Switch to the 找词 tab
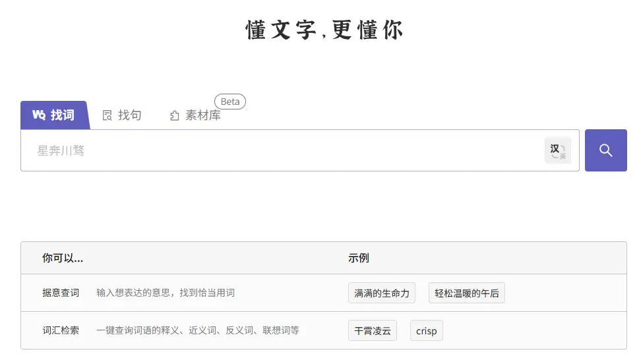Screen dimensions: 639x364 tap(62, 115)
